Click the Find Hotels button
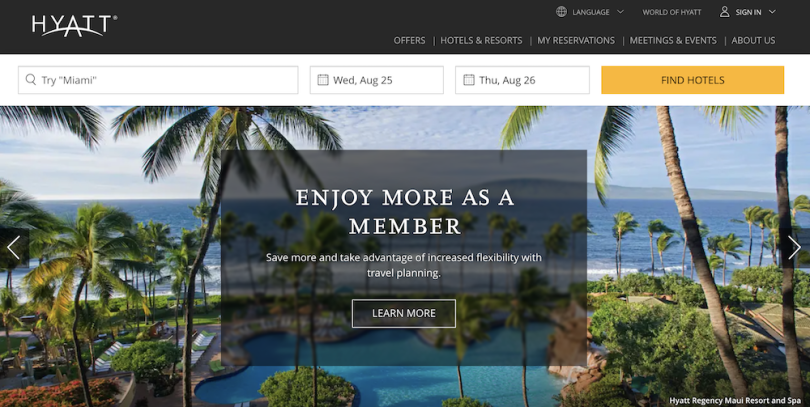The height and width of the screenshot is (407, 810). (693, 80)
